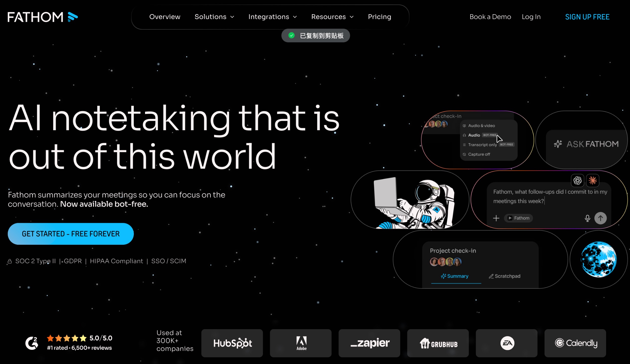Viewport: 630px width, 364px height.
Task: Click the Audio & video option icon
Action: 464,126
